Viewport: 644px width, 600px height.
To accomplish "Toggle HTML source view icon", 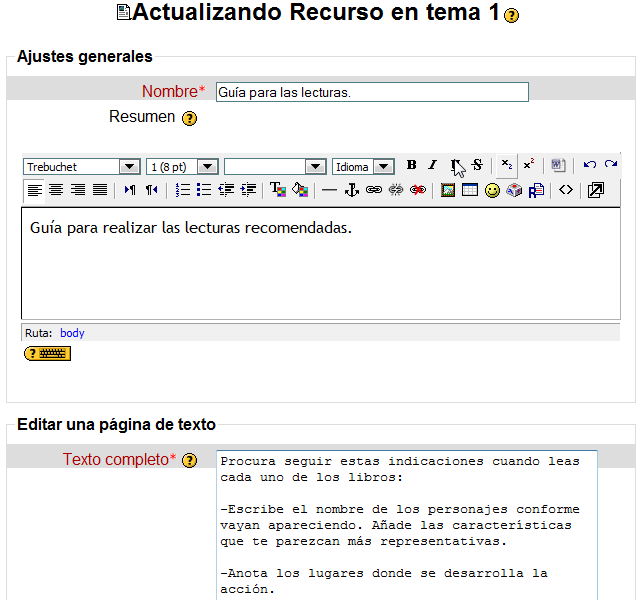I will 565,190.
